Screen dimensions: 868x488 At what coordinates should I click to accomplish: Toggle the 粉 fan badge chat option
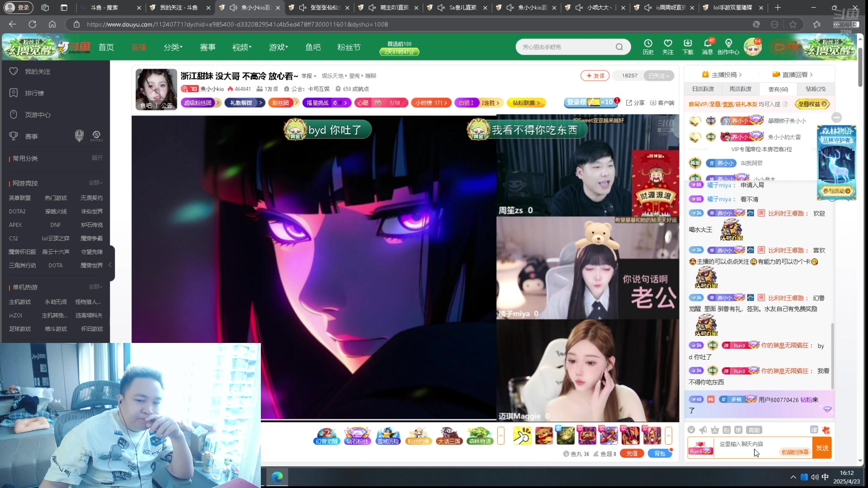coord(726,430)
